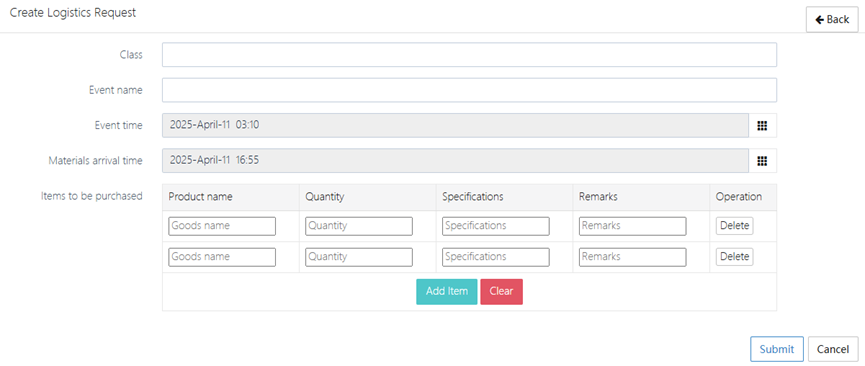The width and height of the screenshot is (865, 366).
Task: Click second row Quantity field
Action: tap(359, 257)
